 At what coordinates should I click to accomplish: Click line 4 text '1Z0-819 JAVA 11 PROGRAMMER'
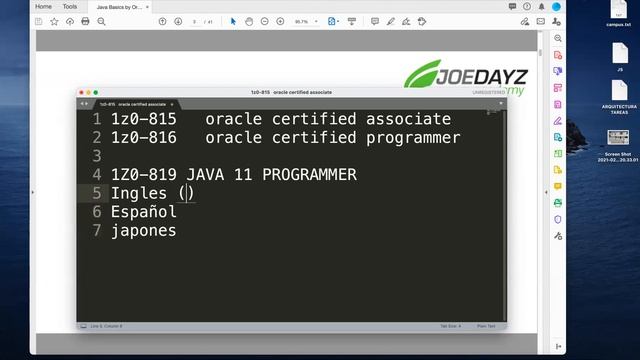[234, 175]
